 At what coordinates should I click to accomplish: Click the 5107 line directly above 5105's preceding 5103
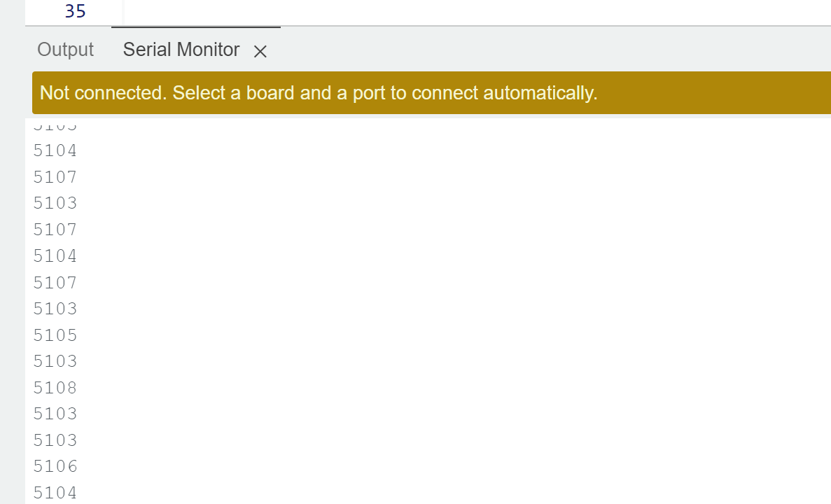[55, 283]
